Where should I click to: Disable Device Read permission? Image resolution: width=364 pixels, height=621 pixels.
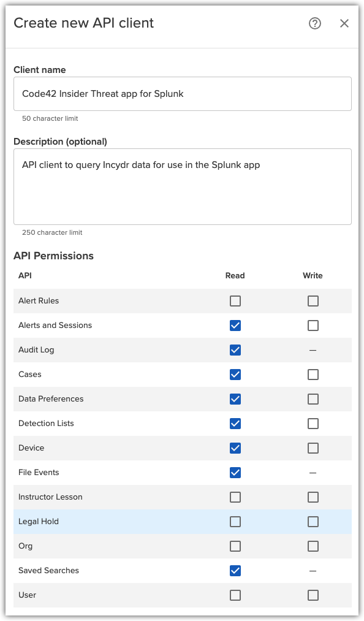click(x=235, y=448)
